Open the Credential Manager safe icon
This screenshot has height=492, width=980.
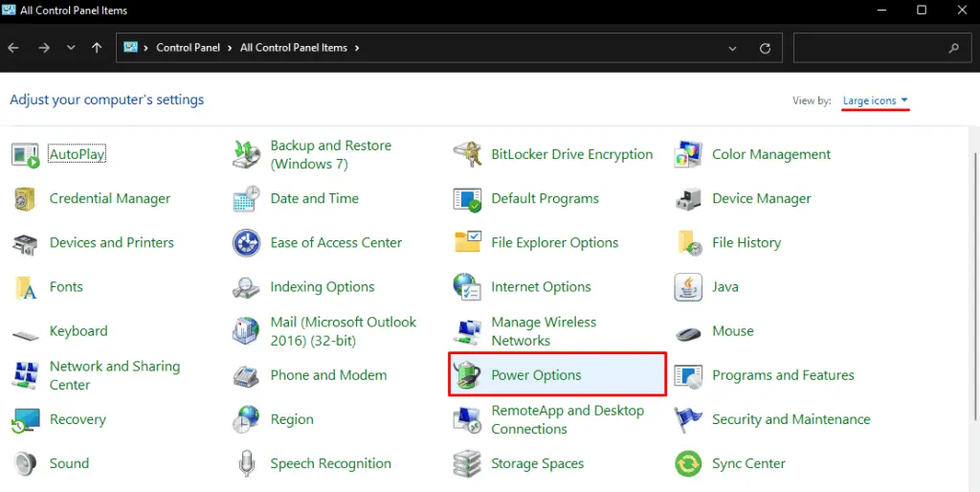pyautogui.click(x=26, y=199)
